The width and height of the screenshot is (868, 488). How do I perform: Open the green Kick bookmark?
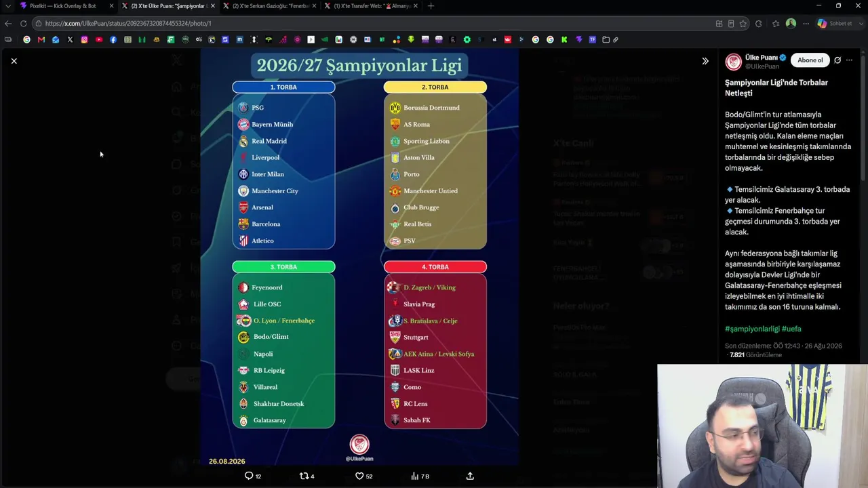[x=564, y=39]
